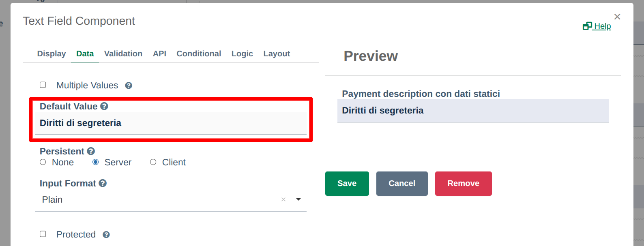Choose the Client persistent radio option
The width and height of the screenshot is (644, 246).
[x=153, y=162]
